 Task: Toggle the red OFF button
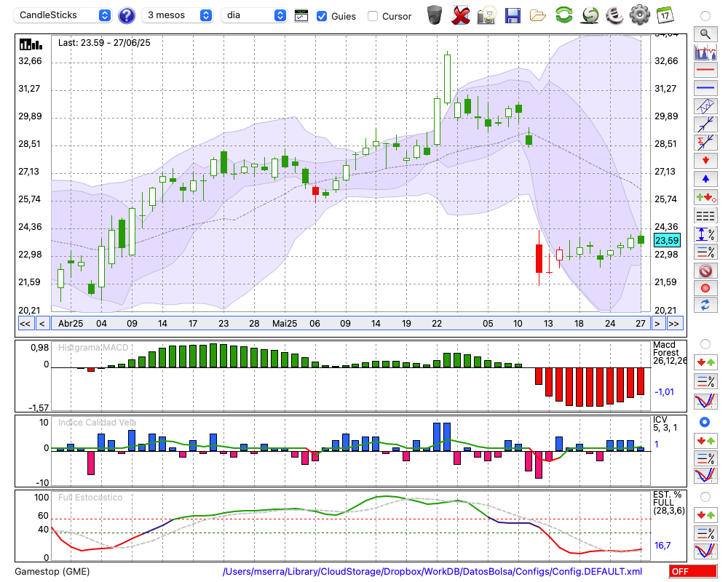click(693, 571)
